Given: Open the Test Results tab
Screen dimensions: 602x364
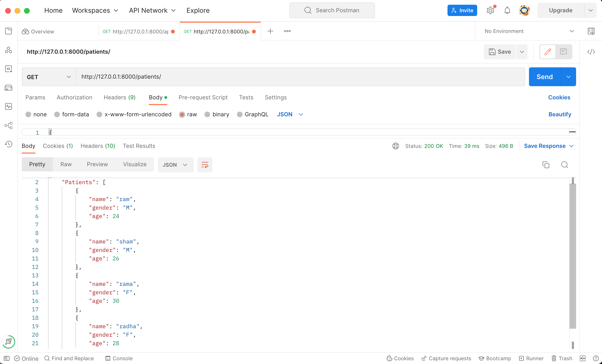Looking at the screenshot, I should 139,146.
